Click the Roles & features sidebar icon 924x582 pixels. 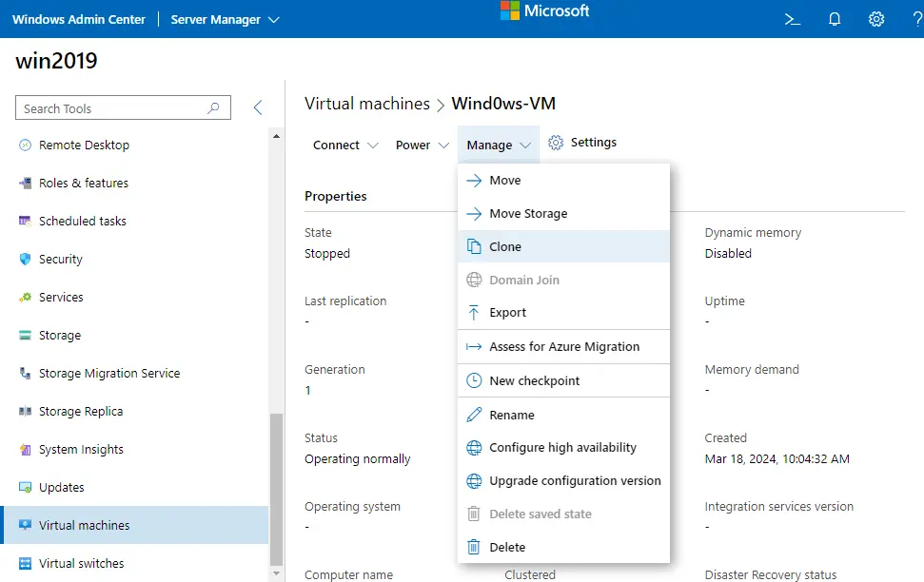25,184
